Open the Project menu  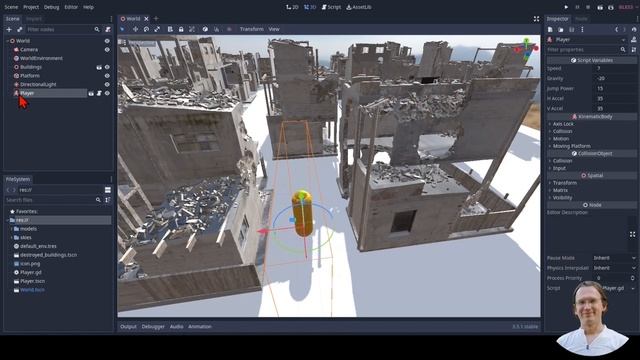31,7
